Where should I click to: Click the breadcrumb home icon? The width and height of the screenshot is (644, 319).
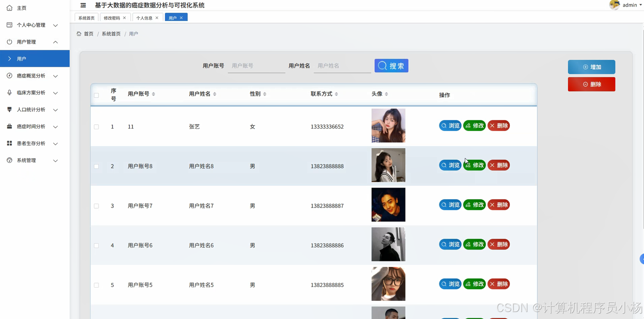point(79,34)
